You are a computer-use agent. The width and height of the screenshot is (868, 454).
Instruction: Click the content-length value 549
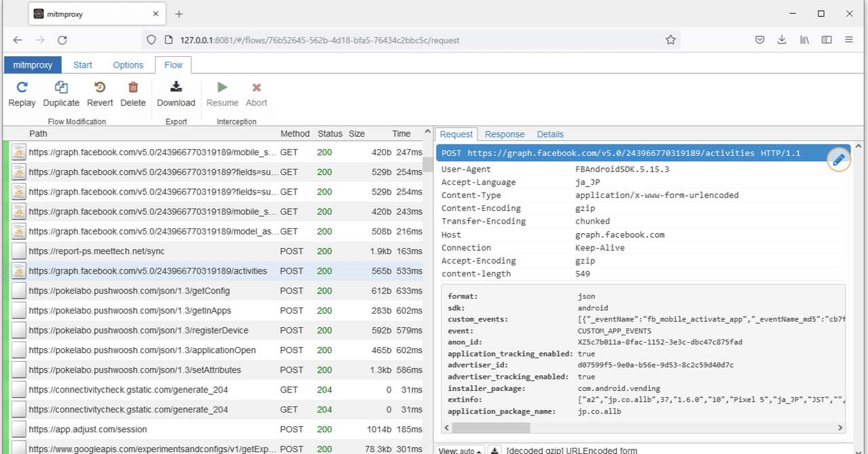[x=583, y=274]
